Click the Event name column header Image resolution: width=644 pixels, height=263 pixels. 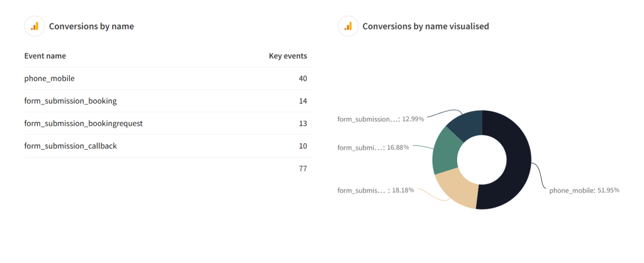pos(45,56)
